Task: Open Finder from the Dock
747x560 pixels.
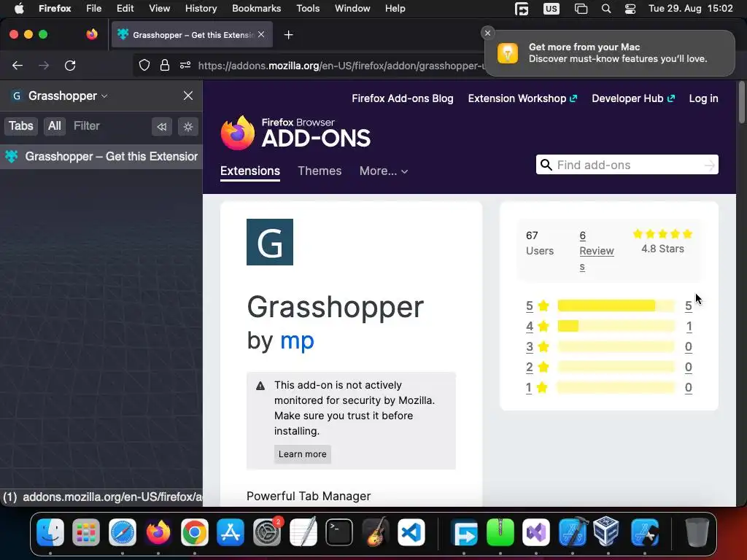Action: pos(50,532)
